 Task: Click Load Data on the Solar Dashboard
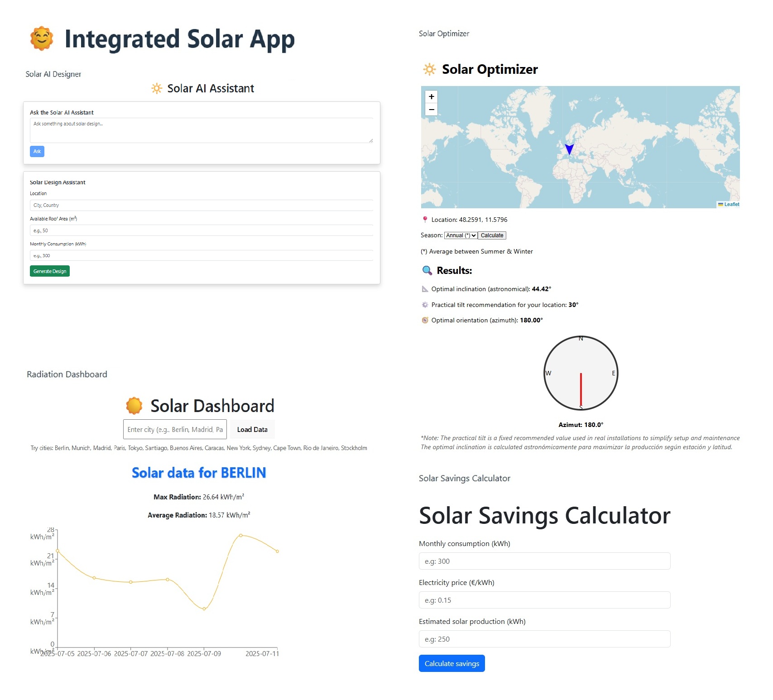click(x=252, y=429)
